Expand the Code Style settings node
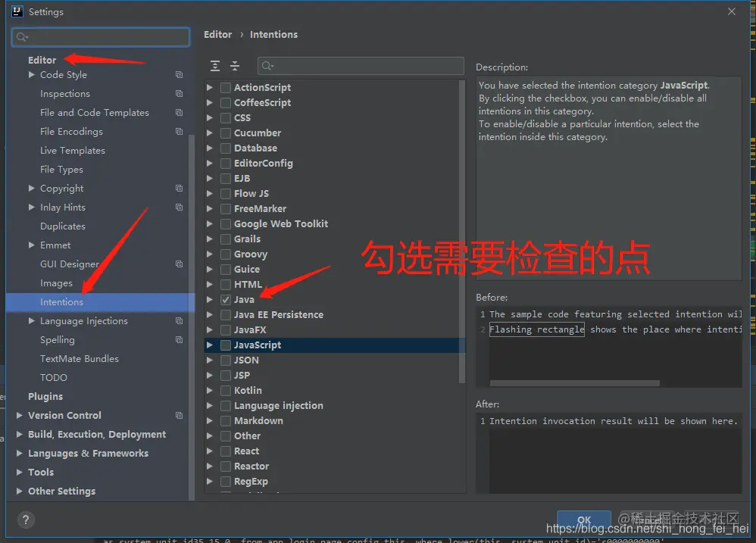 coord(31,75)
